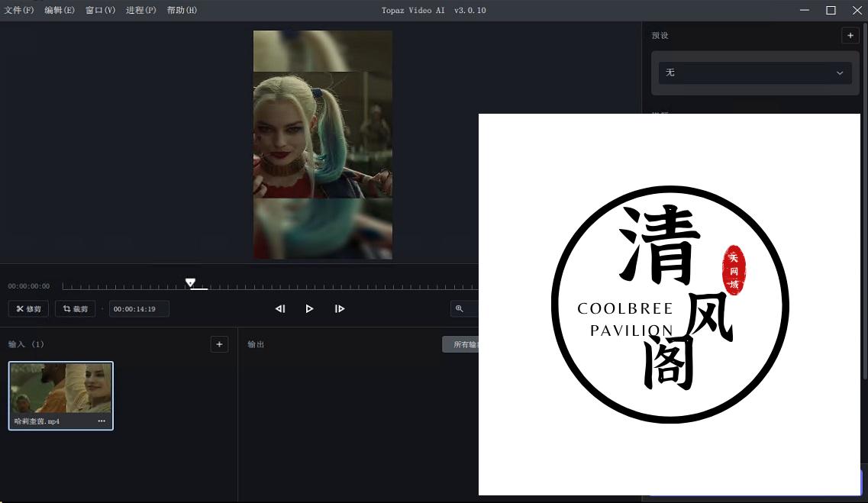Click the zoom magnifier icon

tap(460, 309)
